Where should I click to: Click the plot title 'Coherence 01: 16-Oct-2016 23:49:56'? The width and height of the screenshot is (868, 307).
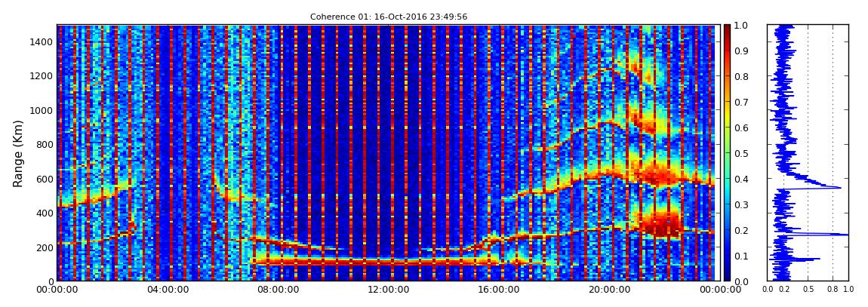[x=389, y=17]
